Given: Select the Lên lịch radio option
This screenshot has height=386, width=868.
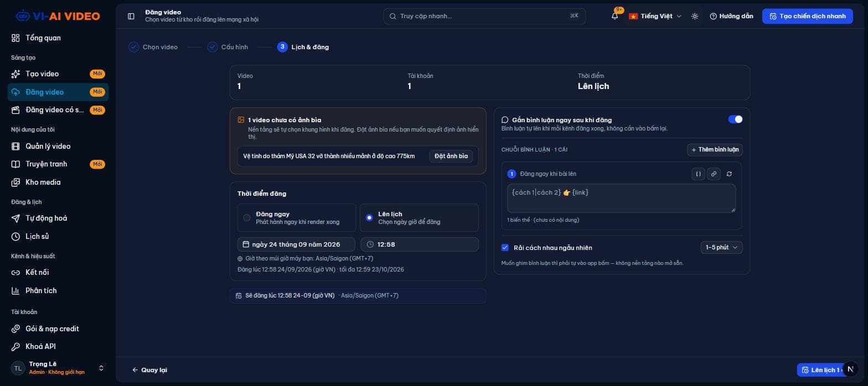Looking at the screenshot, I should pyautogui.click(x=369, y=217).
